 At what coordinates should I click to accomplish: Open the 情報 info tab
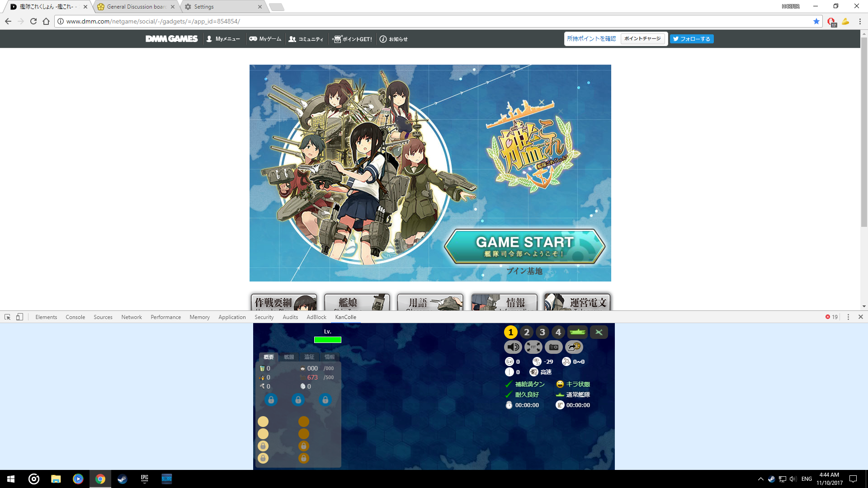330,357
